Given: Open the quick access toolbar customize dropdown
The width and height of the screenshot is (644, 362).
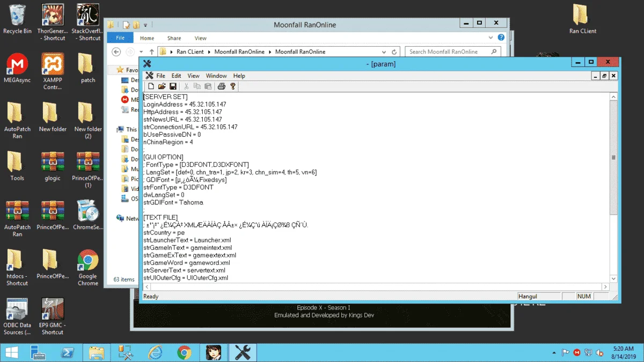Looking at the screenshot, I should coord(145,25).
